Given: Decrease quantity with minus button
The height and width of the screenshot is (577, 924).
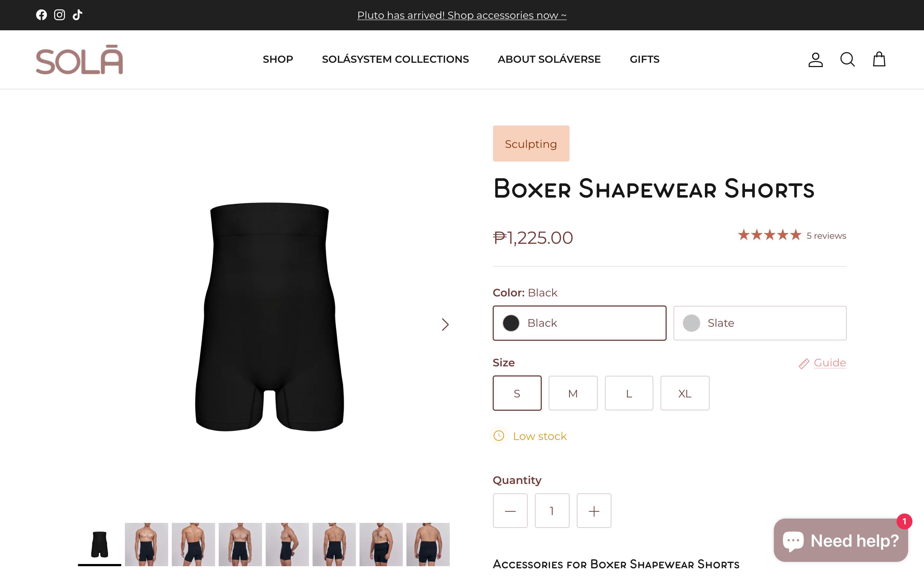Looking at the screenshot, I should (x=510, y=511).
